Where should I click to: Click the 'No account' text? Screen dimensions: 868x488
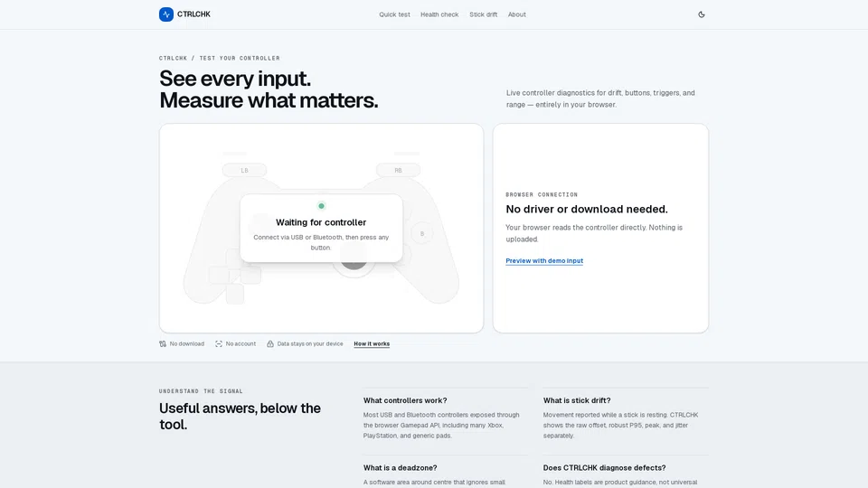point(241,344)
